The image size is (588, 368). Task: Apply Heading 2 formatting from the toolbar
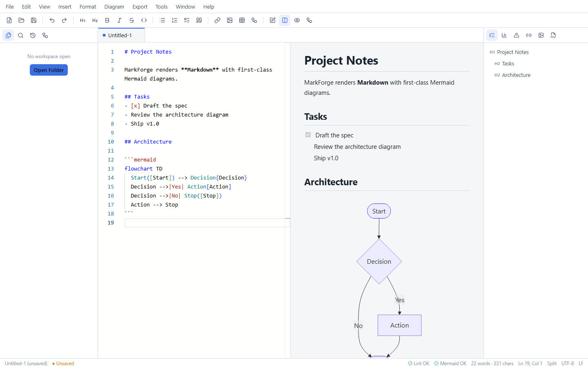click(95, 20)
